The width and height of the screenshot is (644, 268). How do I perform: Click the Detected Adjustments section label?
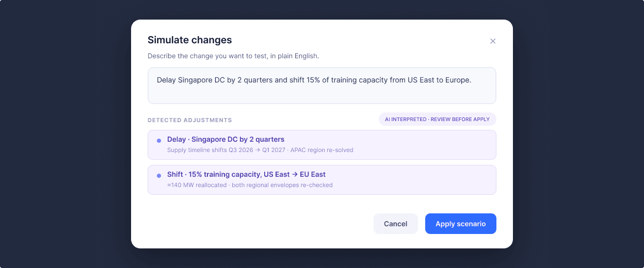click(x=190, y=120)
